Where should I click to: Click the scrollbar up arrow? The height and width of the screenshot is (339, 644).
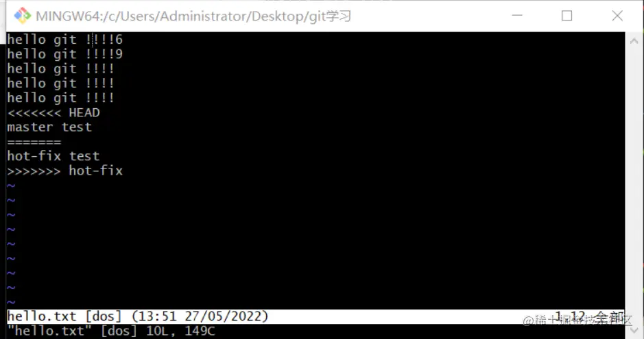pyautogui.click(x=634, y=40)
